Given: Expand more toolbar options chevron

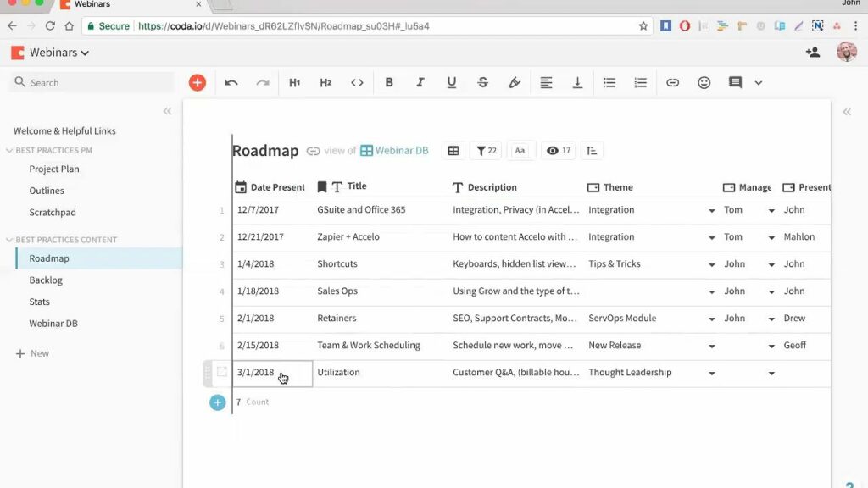Looking at the screenshot, I should pyautogui.click(x=759, y=83).
